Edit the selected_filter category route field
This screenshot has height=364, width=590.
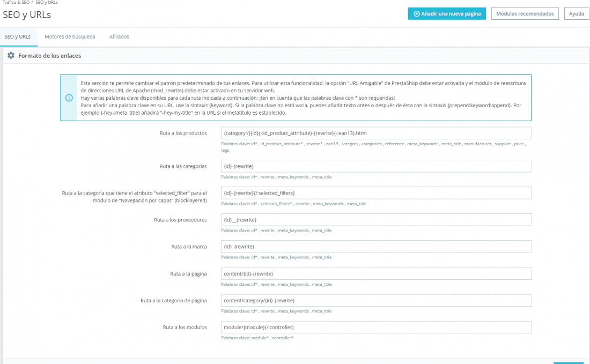point(377,193)
